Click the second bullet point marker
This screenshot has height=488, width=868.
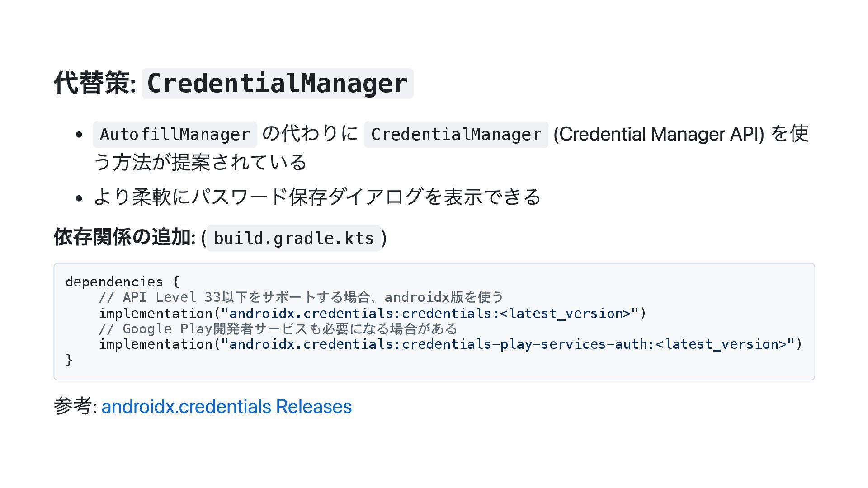(x=80, y=198)
